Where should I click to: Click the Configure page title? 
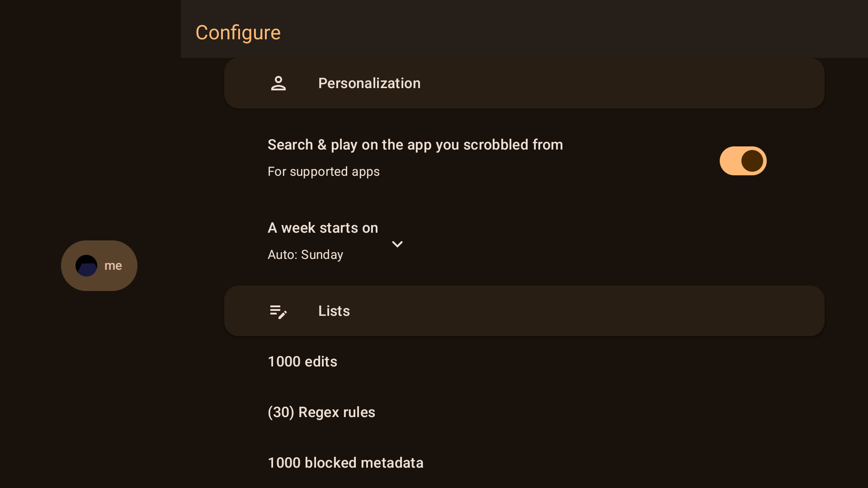coord(238,33)
